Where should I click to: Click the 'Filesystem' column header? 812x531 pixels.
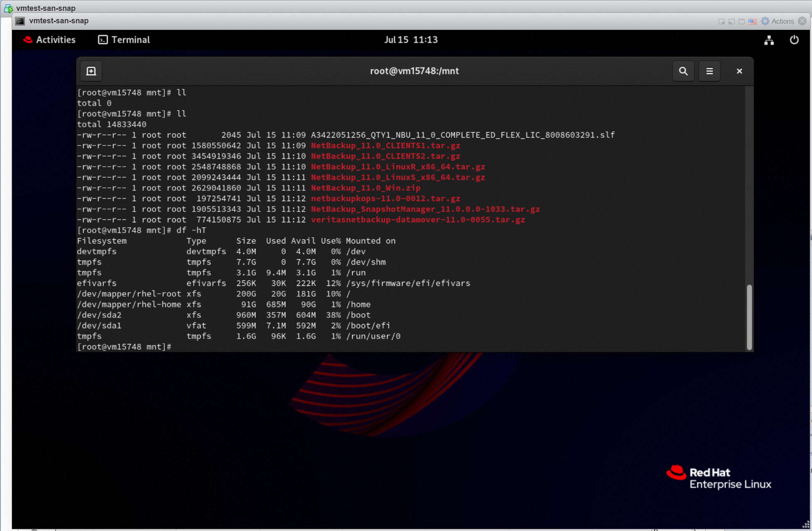point(102,241)
